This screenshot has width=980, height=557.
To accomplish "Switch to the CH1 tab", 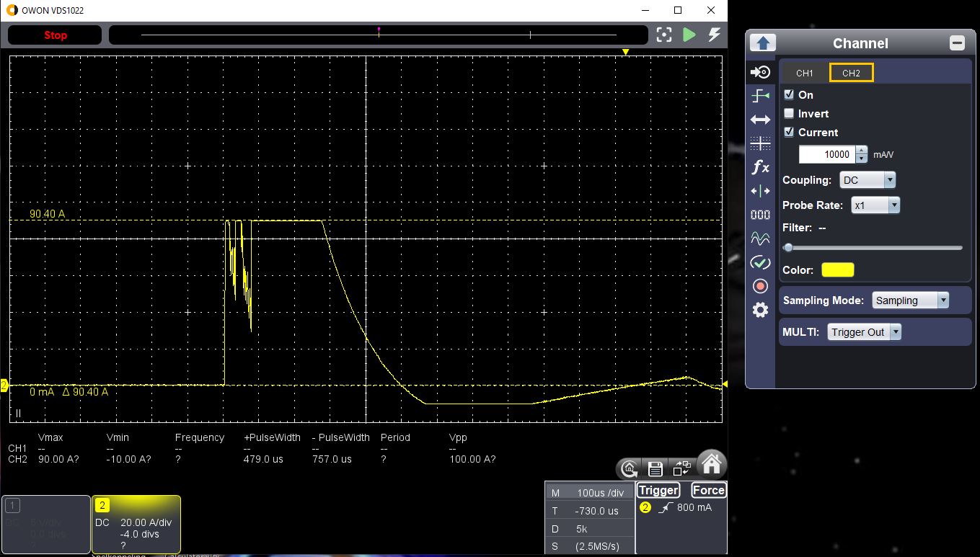I will pyautogui.click(x=804, y=73).
